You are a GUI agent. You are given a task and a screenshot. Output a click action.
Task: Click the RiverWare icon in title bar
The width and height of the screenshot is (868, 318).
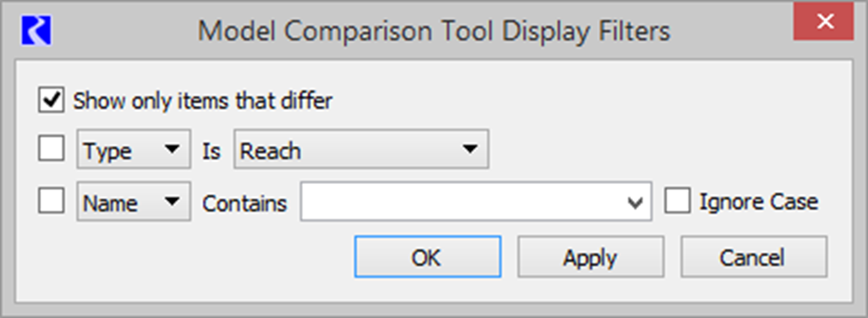tap(36, 30)
